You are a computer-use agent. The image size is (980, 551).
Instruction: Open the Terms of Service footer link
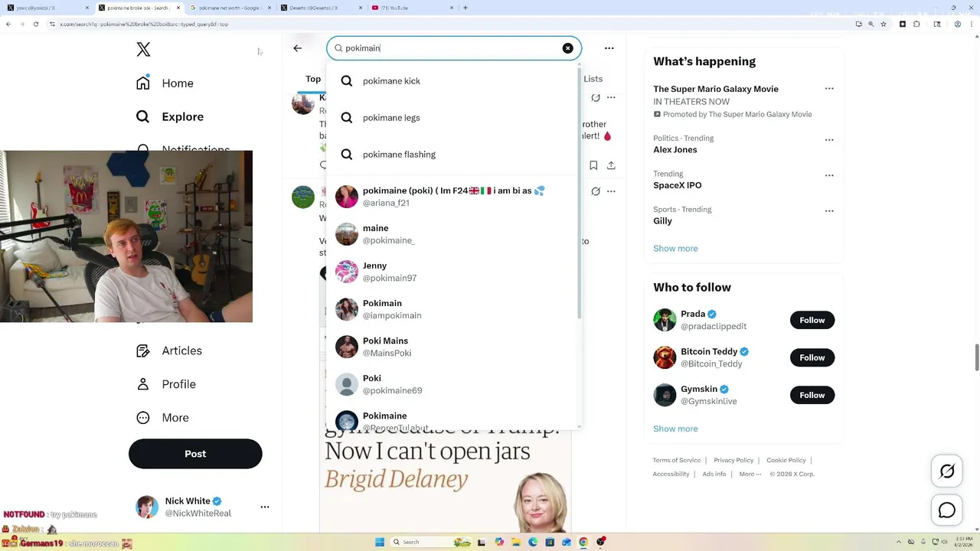[x=677, y=460]
